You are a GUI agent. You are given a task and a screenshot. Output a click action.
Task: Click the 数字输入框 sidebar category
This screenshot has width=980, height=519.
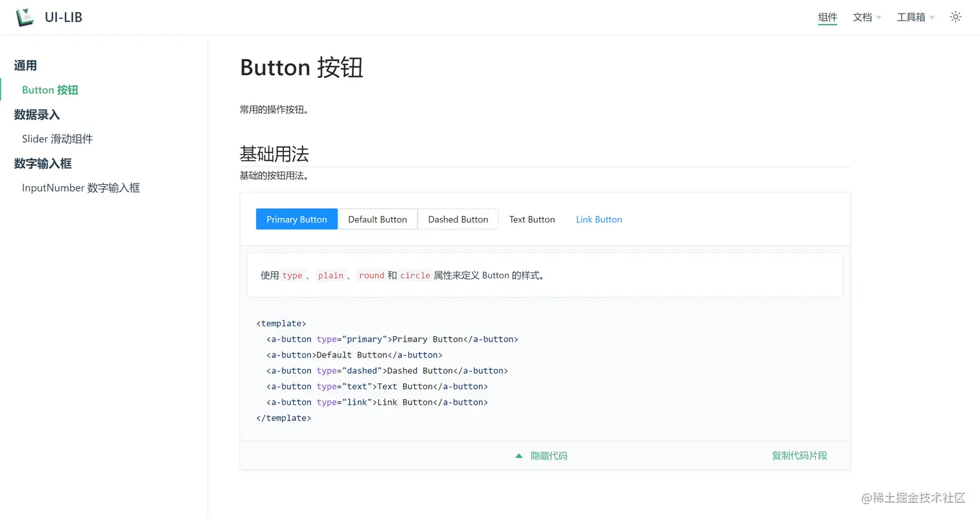pos(43,163)
